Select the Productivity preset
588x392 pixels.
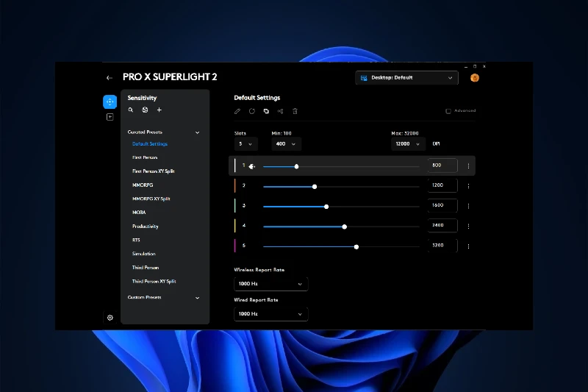pos(146,227)
